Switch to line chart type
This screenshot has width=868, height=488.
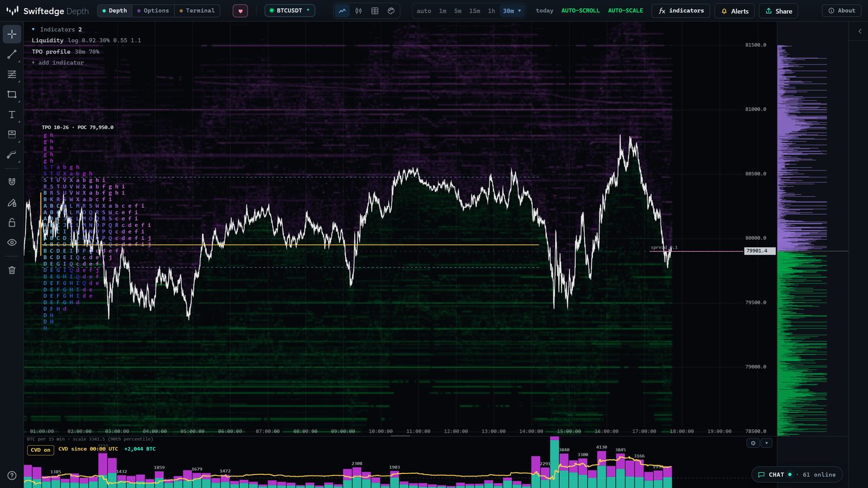tap(342, 11)
